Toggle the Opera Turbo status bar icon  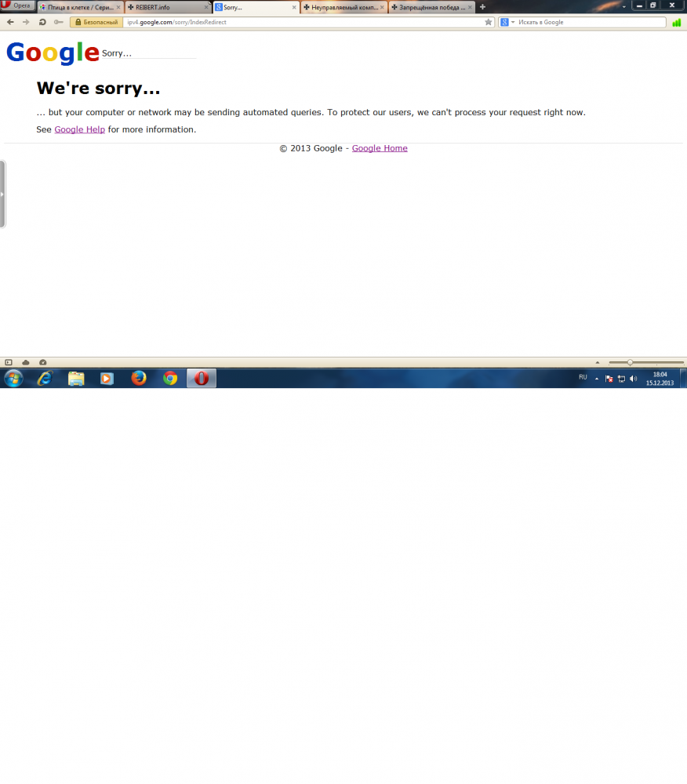(43, 362)
